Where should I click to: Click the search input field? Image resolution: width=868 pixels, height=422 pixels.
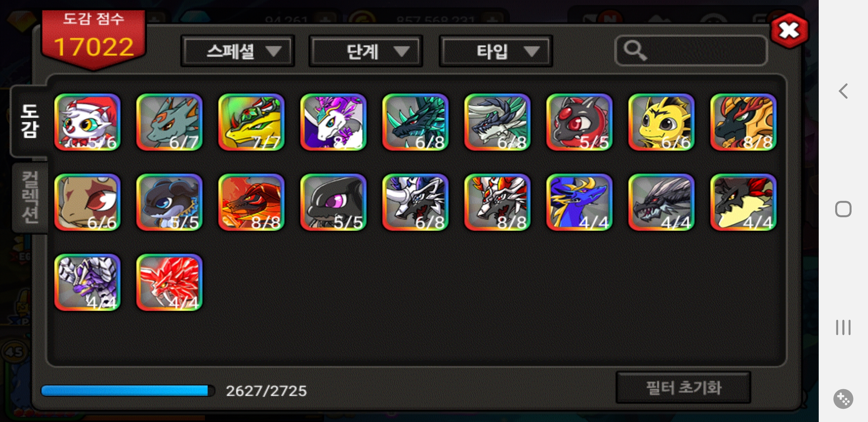click(691, 51)
